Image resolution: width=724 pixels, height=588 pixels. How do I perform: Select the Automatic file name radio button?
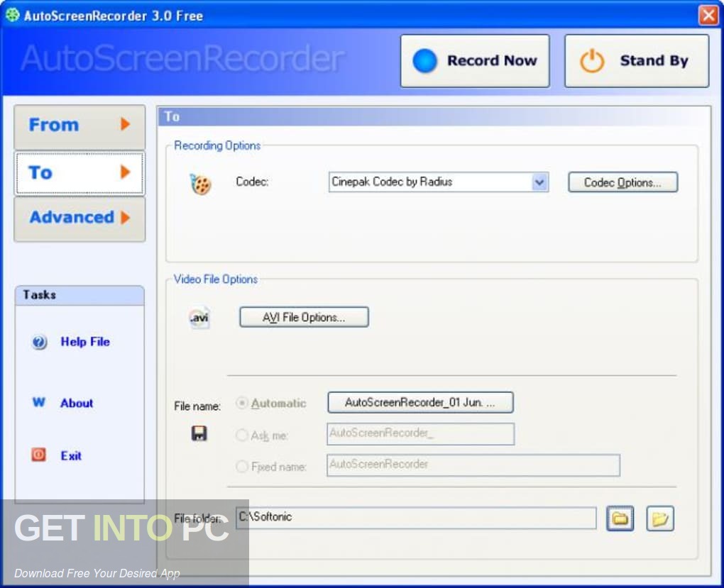click(242, 403)
